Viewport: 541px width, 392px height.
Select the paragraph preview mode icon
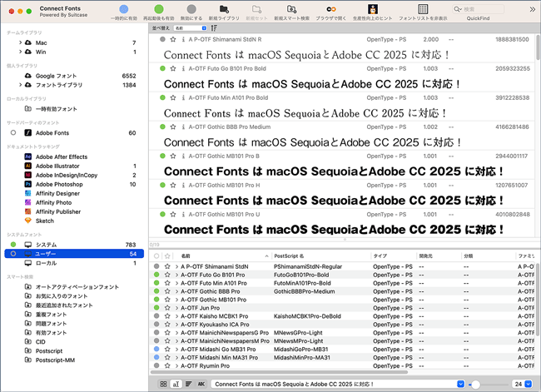click(x=188, y=384)
